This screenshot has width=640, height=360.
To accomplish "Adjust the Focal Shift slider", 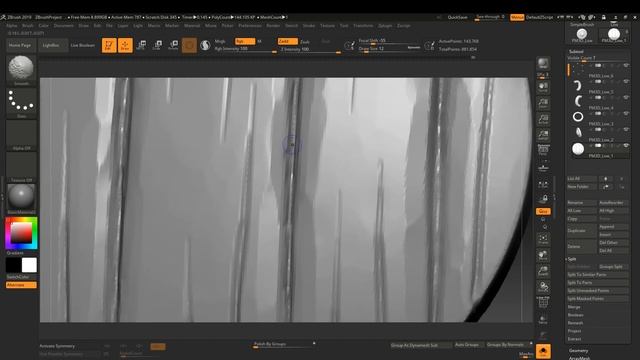I will tap(389, 41).
